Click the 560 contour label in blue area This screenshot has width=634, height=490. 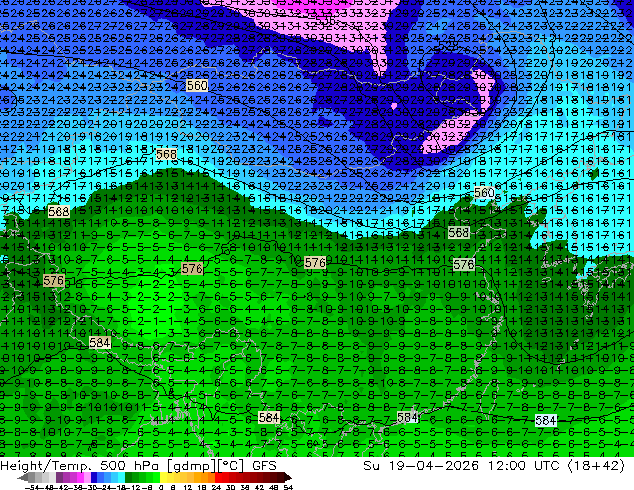coord(197,86)
